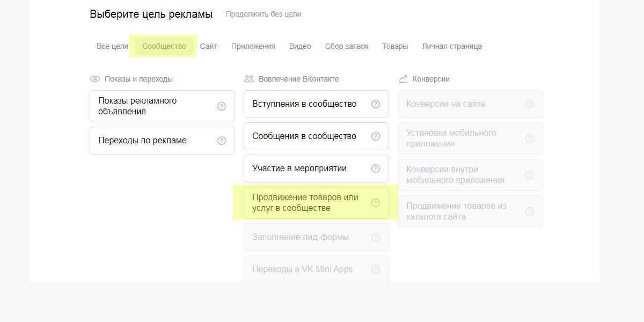Screen dimensions: 644x322
Task: Open help tooltip for Вступления в сообщество
Action: [375, 104]
